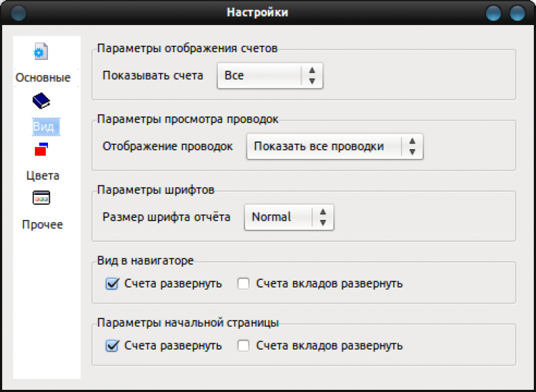Click the second-from-right round title bar button
This screenshot has width=536, height=392.
493,12
